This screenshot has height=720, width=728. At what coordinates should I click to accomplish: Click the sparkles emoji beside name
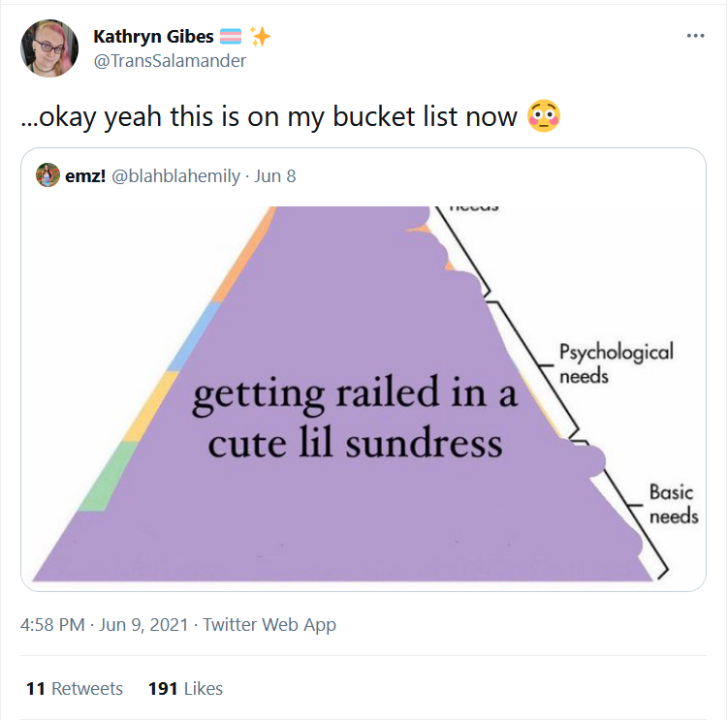[260, 36]
